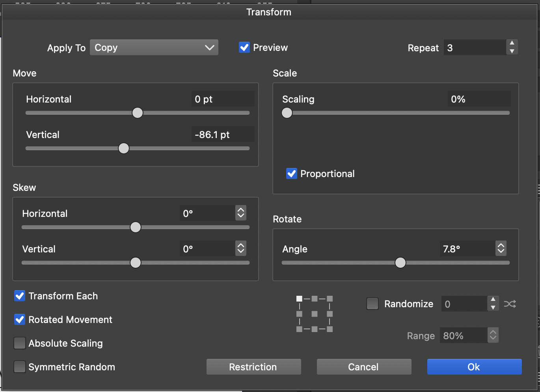Disable the Preview checkbox

point(244,48)
